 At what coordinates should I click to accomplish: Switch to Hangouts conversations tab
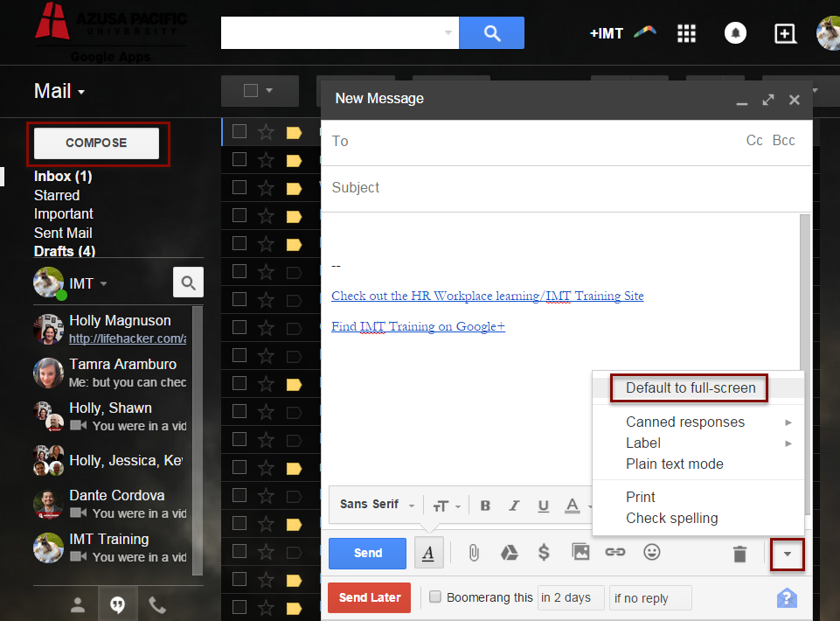tap(117, 605)
